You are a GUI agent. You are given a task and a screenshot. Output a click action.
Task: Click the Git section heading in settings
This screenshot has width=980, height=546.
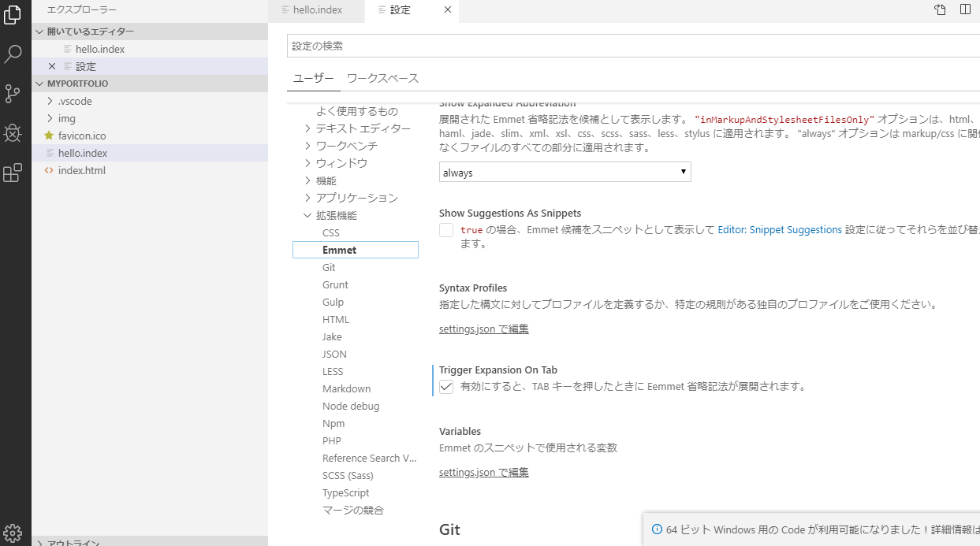[449, 529]
